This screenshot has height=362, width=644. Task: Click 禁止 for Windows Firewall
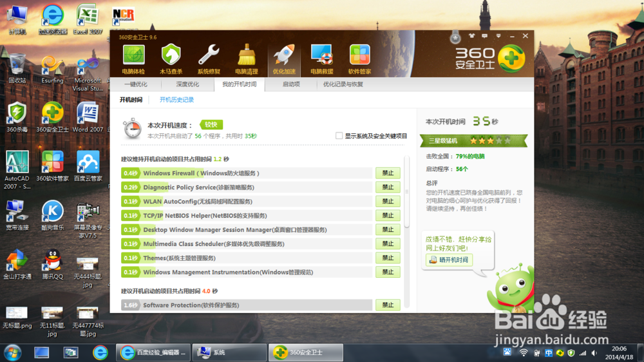388,173
